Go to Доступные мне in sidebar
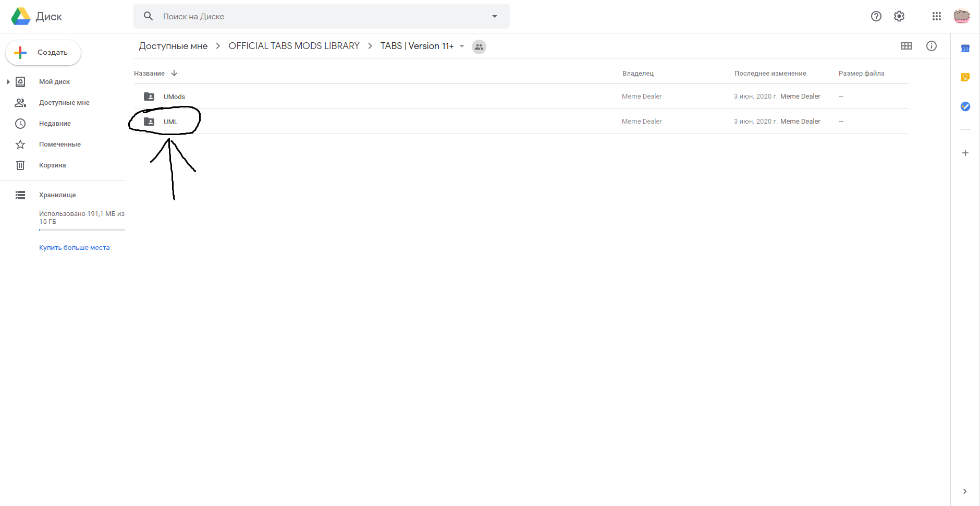Image resolution: width=980 pixels, height=506 pixels. (64, 103)
